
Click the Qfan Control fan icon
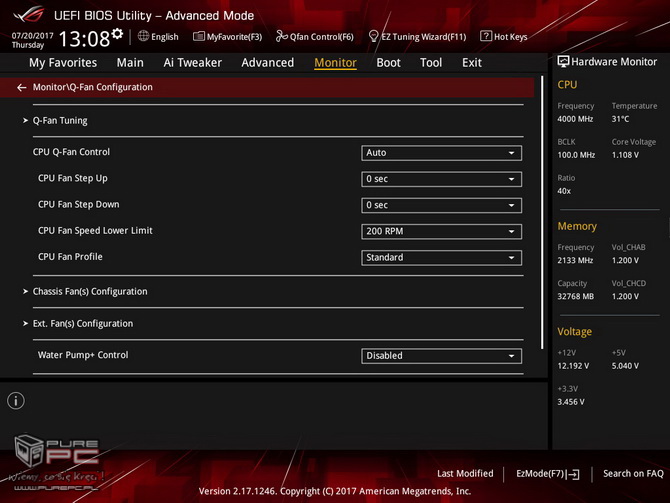pos(281,36)
